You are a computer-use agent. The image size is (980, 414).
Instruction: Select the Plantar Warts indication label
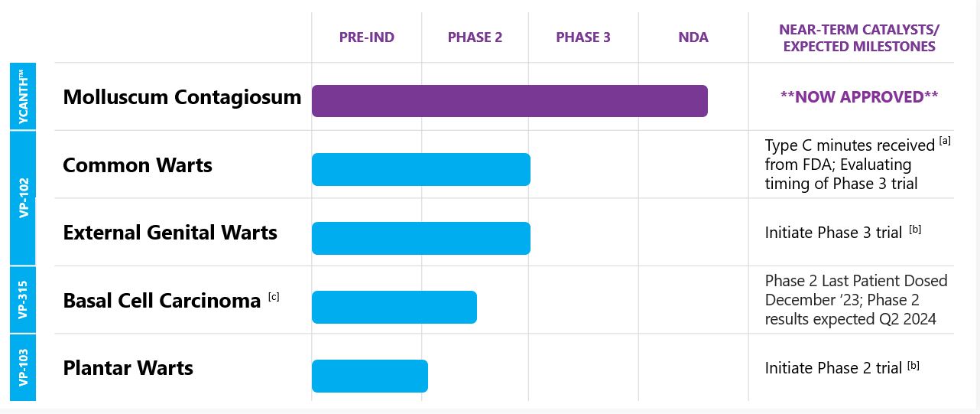[x=128, y=368]
